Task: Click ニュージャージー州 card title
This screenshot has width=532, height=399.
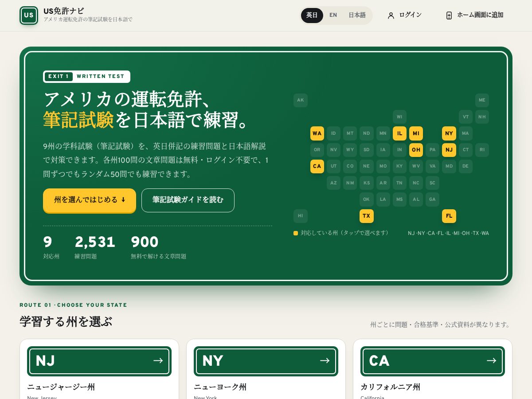Action: point(61,387)
